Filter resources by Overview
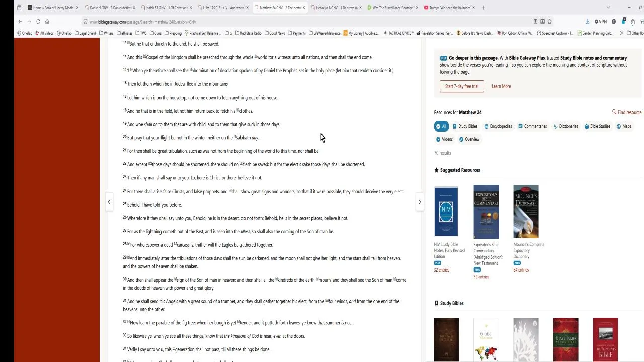The image size is (644, 362). [469, 139]
